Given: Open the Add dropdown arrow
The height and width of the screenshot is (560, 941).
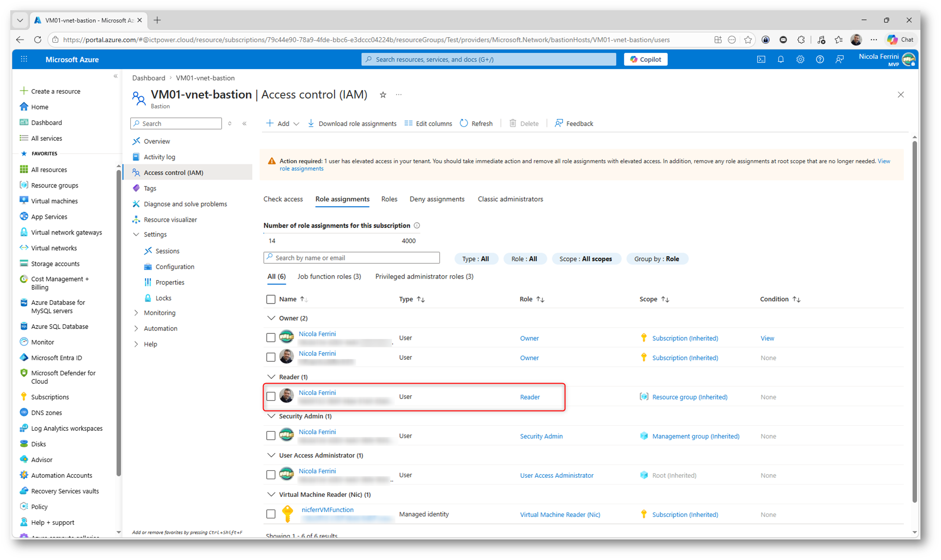Looking at the screenshot, I should (296, 124).
